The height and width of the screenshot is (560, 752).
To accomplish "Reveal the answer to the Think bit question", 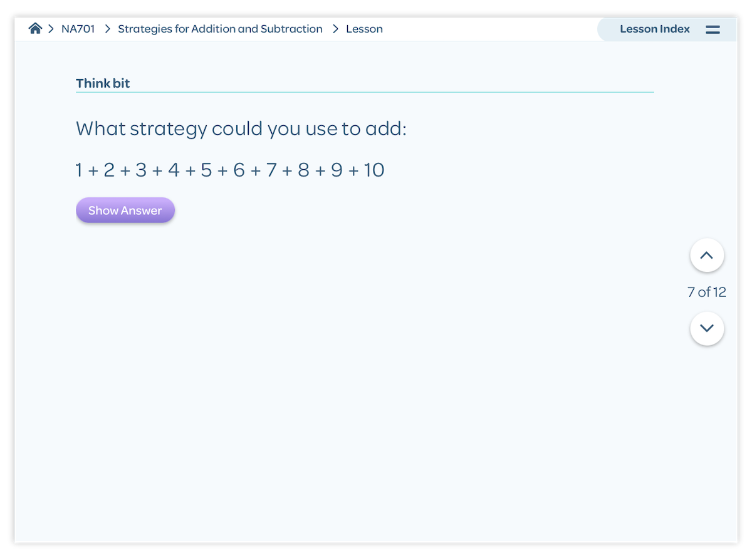I will tap(125, 210).
